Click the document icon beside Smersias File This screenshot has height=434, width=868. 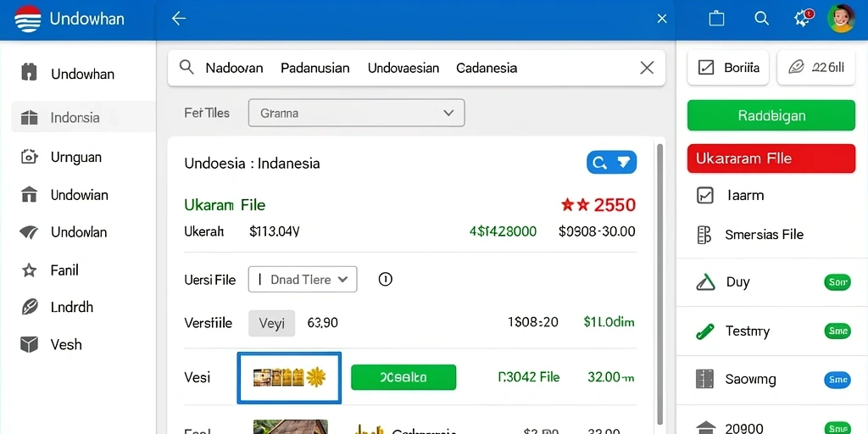(704, 235)
